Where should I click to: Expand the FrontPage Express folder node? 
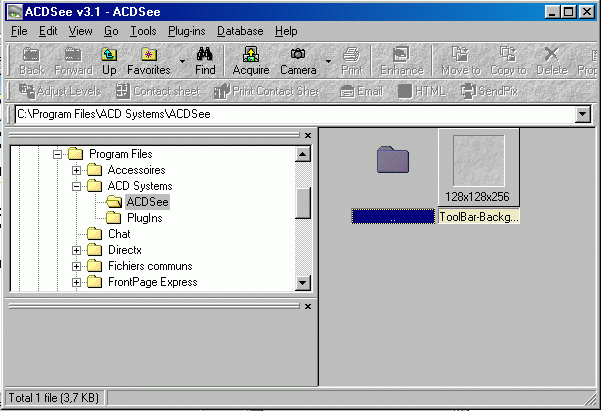76,283
